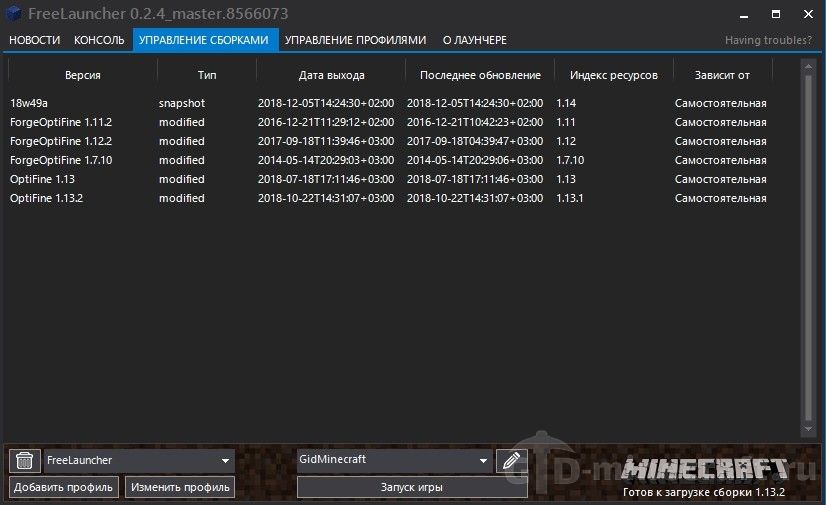Click Самостоятельная in the 18w49a row
This screenshot has height=505, width=826.
tap(720, 103)
